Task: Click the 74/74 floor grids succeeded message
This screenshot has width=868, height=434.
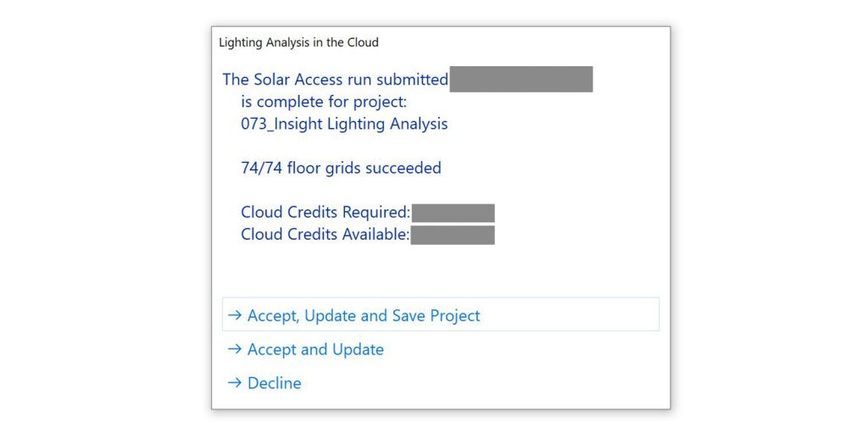Action: coord(341,168)
